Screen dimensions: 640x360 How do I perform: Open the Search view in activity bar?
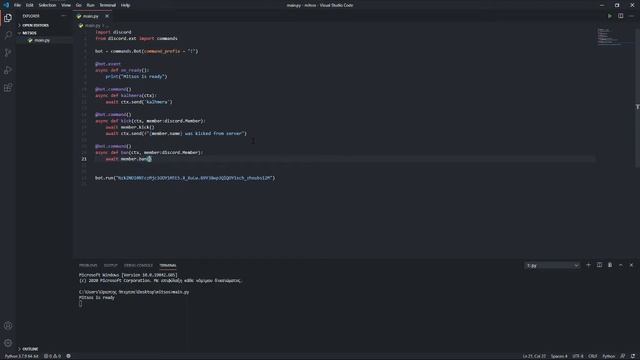coord(8,35)
